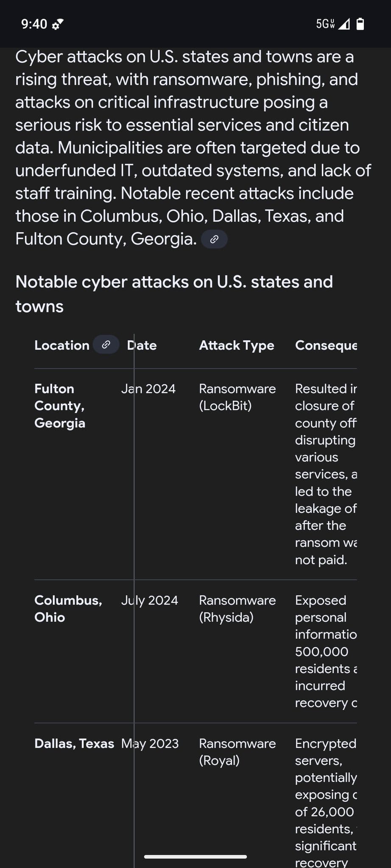
Task: Select the Ransomware (LockBit) cell
Action: click(237, 397)
